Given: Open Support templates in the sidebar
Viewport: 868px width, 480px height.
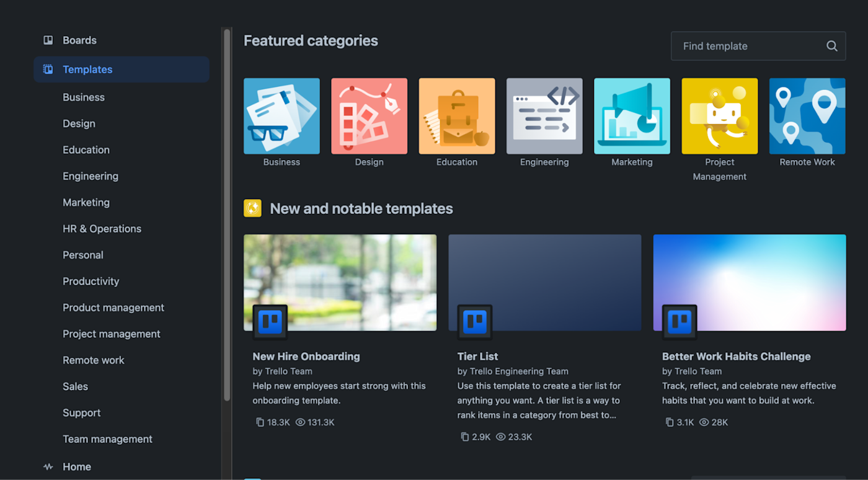Looking at the screenshot, I should (x=81, y=413).
